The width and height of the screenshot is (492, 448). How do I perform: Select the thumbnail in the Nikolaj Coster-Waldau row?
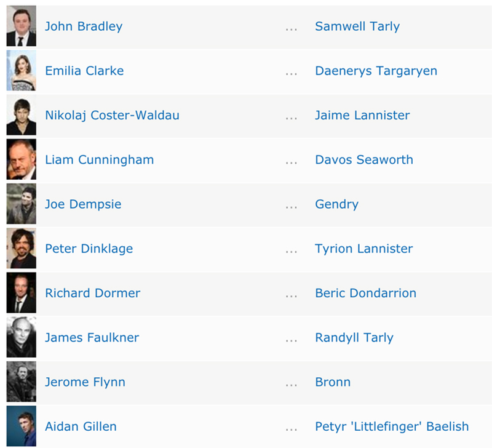coord(21,115)
